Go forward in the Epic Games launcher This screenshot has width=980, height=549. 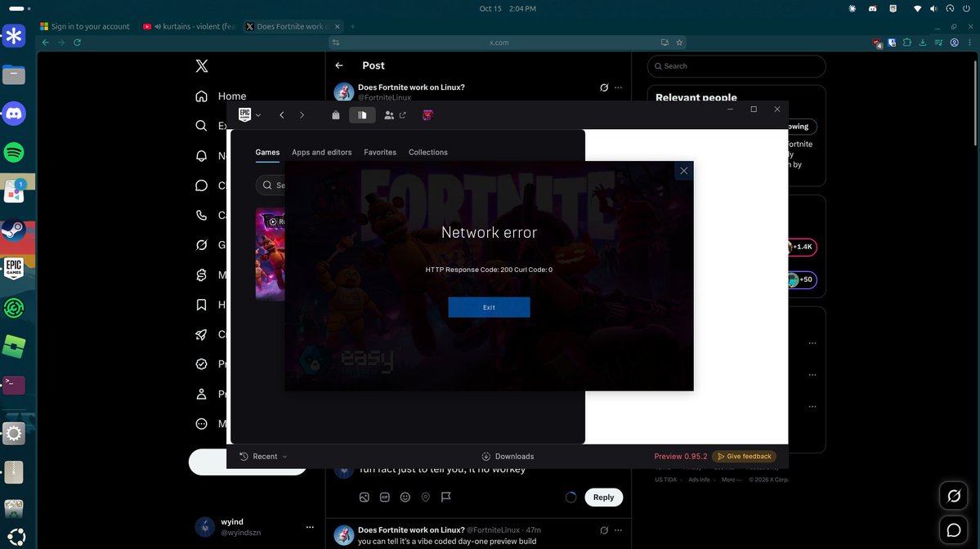click(302, 115)
